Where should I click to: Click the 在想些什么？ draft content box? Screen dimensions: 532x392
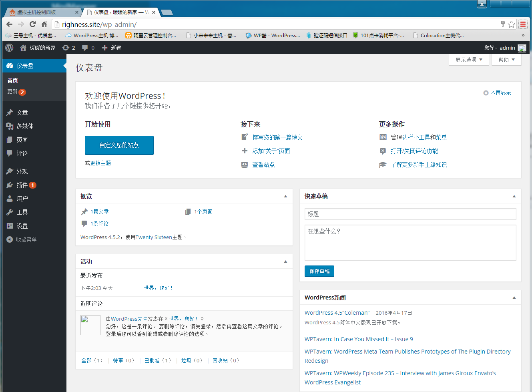coord(410,243)
